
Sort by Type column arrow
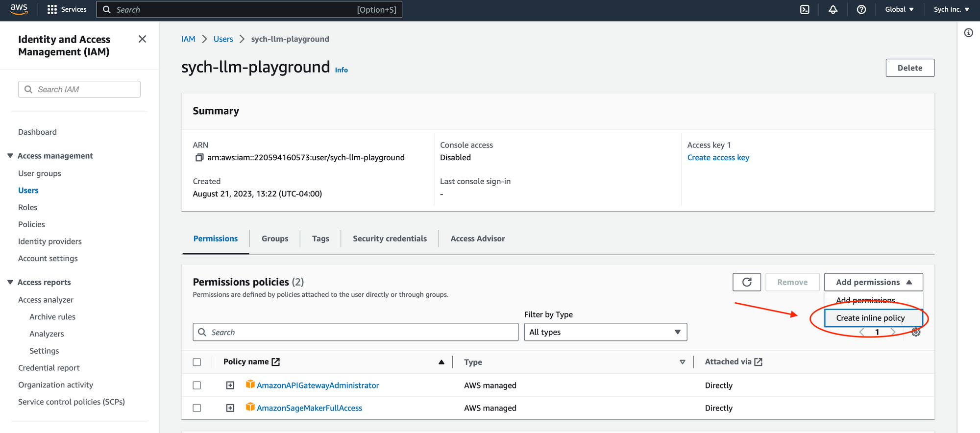click(x=683, y=362)
